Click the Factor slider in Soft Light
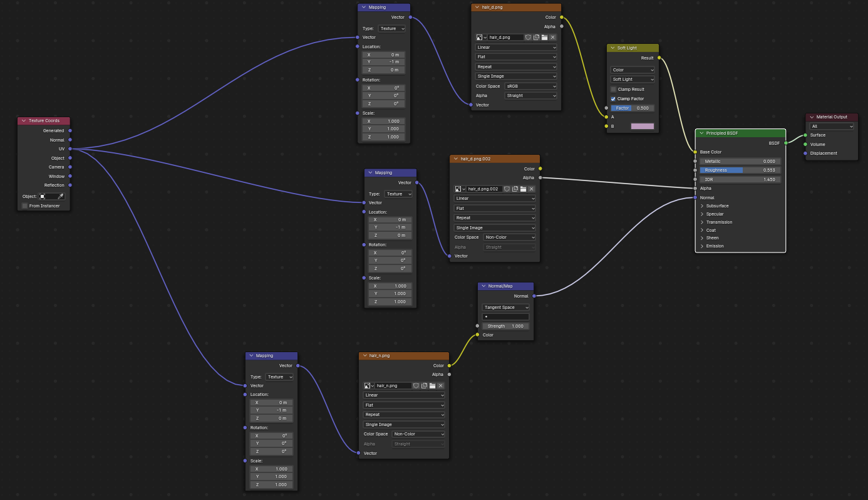 (633, 108)
